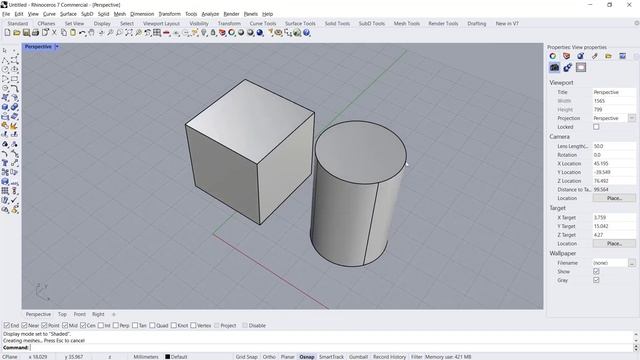
Task: Click the light bulb Hide objects icon
Action: point(204,32)
